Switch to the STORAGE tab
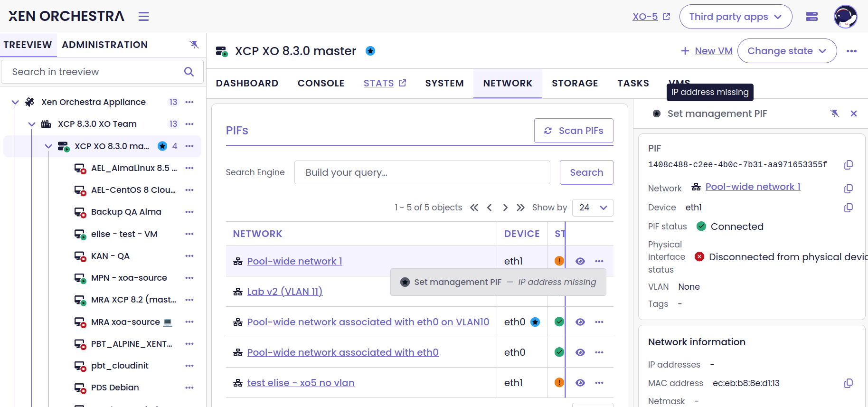The image size is (868, 407). 575,84
